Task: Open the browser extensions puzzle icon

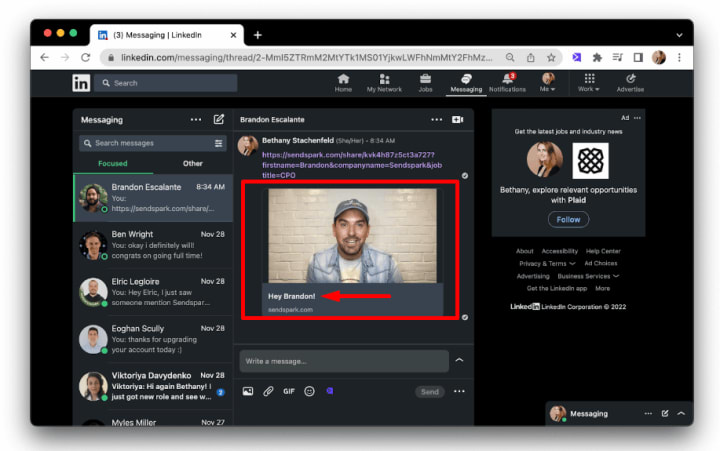Action: coord(597,57)
